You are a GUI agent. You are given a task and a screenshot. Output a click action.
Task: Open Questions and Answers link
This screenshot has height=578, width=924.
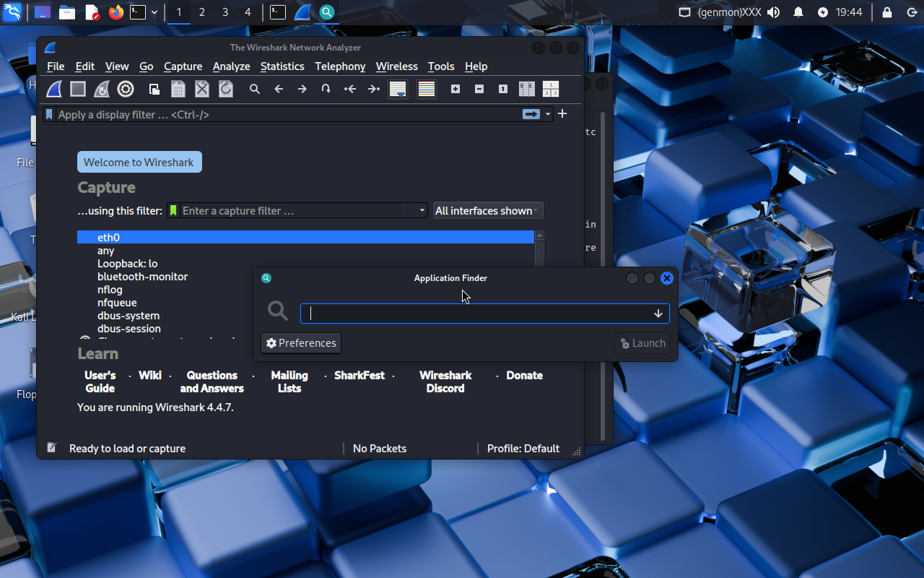click(x=212, y=381)
